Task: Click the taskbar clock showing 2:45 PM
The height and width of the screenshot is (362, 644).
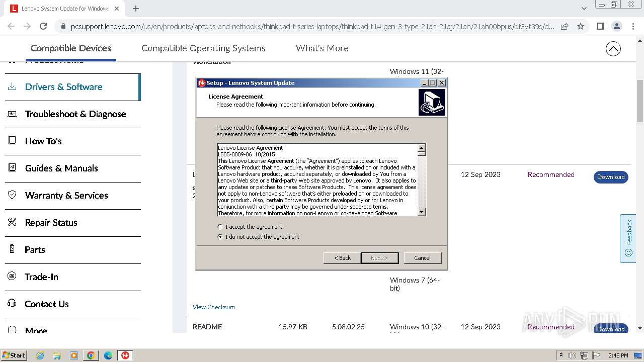Action: (618, 355)
